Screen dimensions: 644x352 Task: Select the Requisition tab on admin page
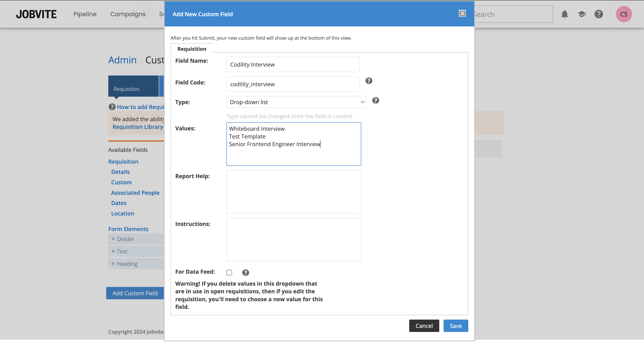(133, 86)
